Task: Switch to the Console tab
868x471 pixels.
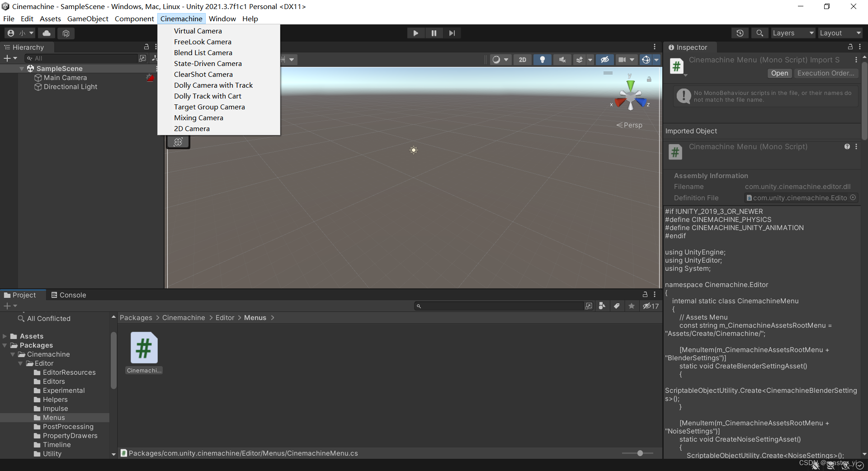Action: tap(72, 295)
